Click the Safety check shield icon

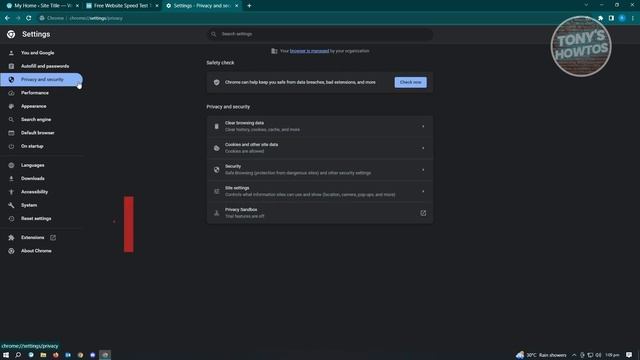pyautogui.click(x=217, y=82)
